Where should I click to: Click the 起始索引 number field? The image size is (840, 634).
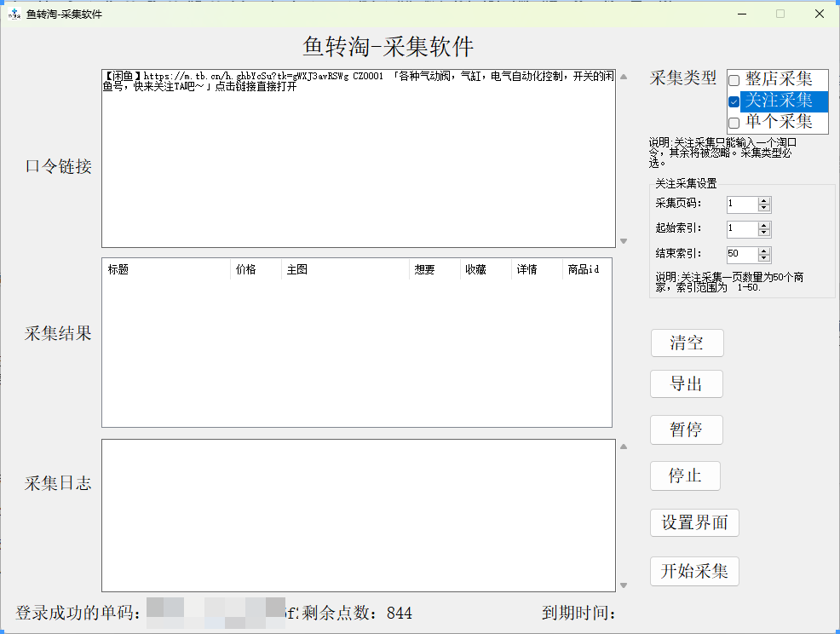(743, 229)
